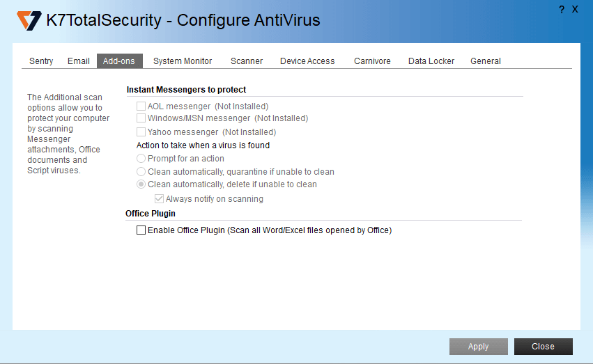This screenshot has width=593, height=364.
Task: Tick the AOL messenger checkbox
Action: tap(141, 106)
